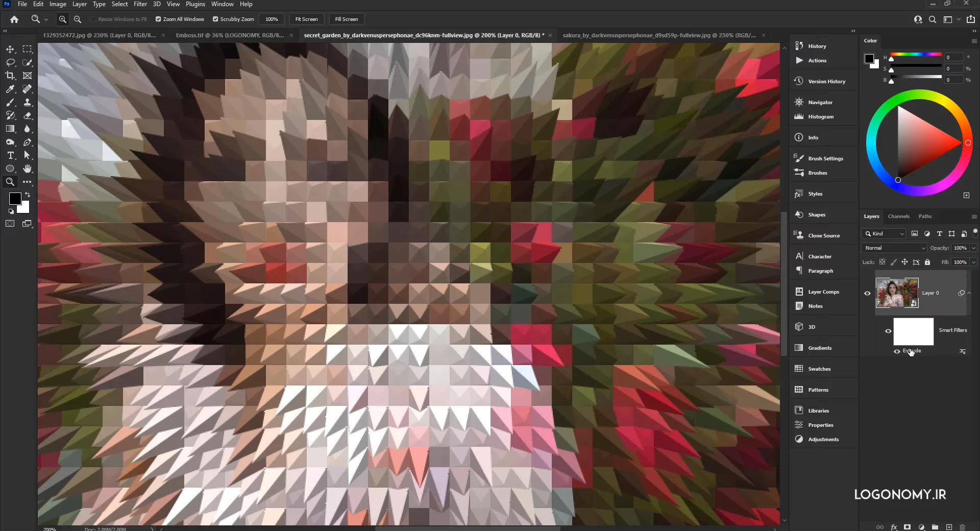Select the Pen tool
Viewport: 980px width, 531px height.
[28, 142]
